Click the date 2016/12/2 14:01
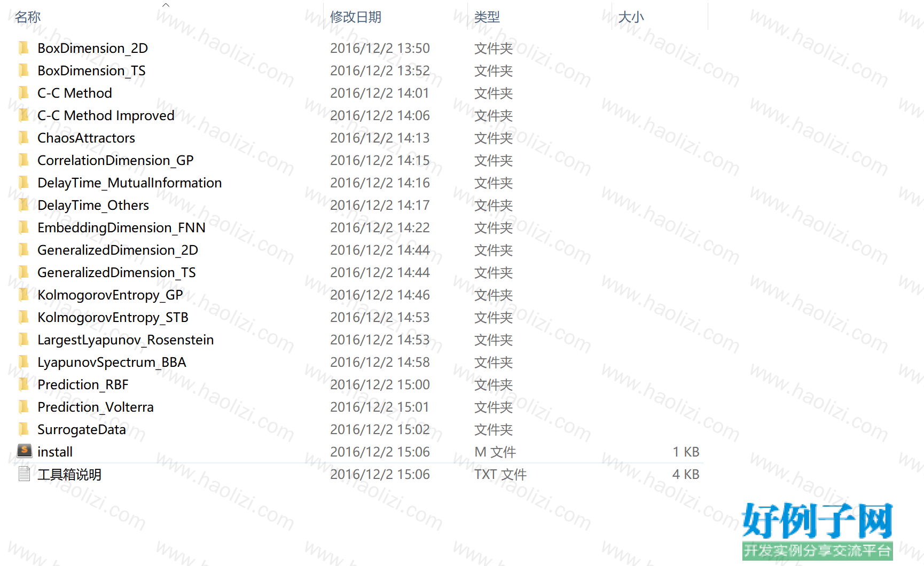924x566 pixels. click(379, 93)
